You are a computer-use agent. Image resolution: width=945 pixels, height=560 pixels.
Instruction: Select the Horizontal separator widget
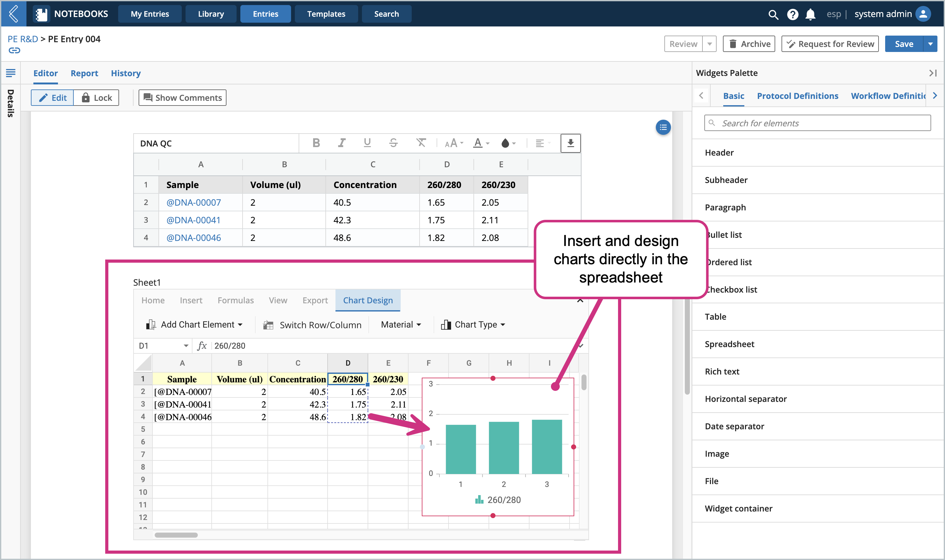(818, 399)
